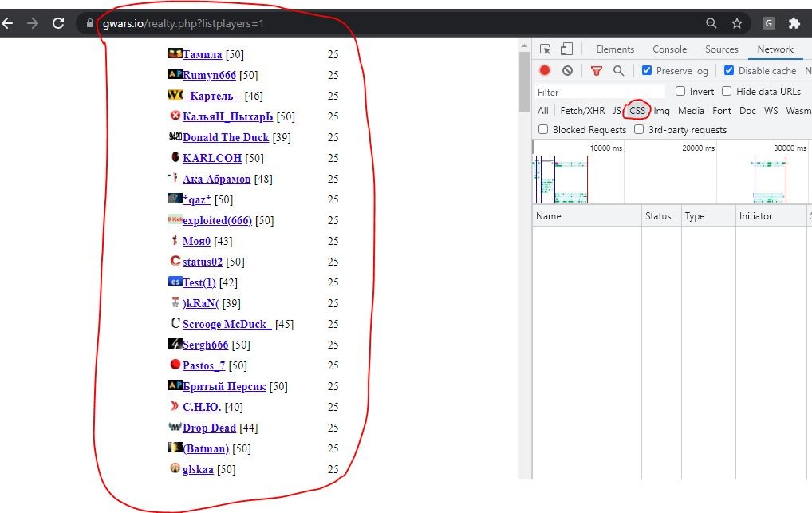This screenshot has width=812, height=513.
Task: Click the icon beside (Batman)
Action: [x=175, y=448]
